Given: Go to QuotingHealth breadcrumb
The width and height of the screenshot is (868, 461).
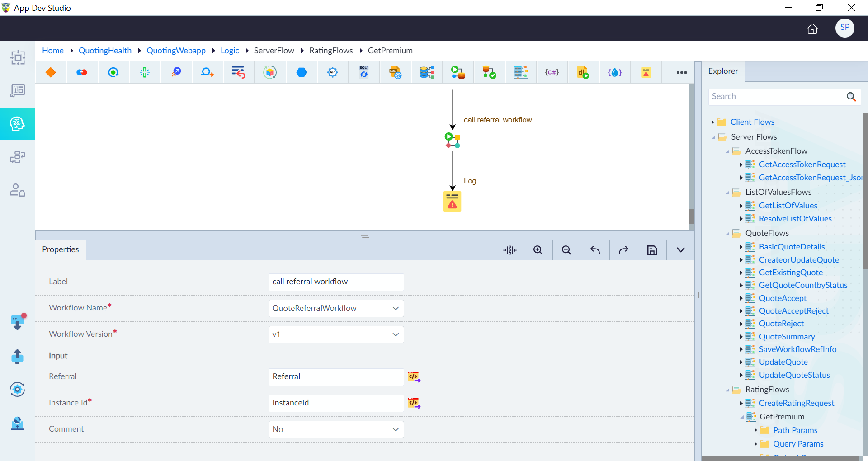Looking at the screenshot, I should 105,51.
